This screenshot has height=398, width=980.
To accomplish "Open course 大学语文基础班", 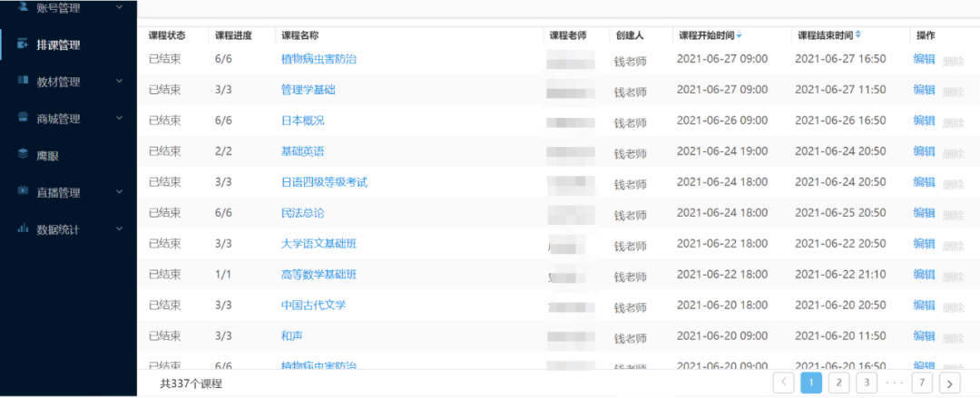I will click(x=318, y=244).
